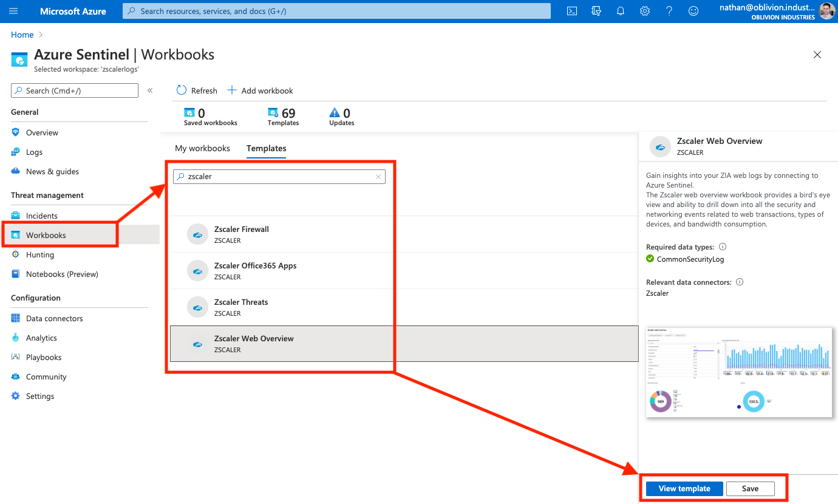The image size is (838, 504).
Task: Select the Zscaler Firewall template
Action: [x=241, y=234]
